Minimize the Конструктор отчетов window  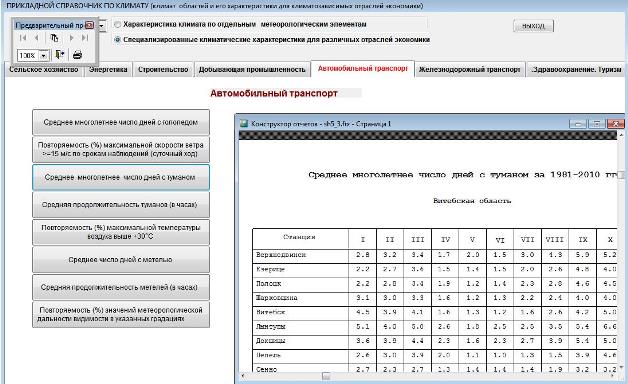tap(578, 124)
